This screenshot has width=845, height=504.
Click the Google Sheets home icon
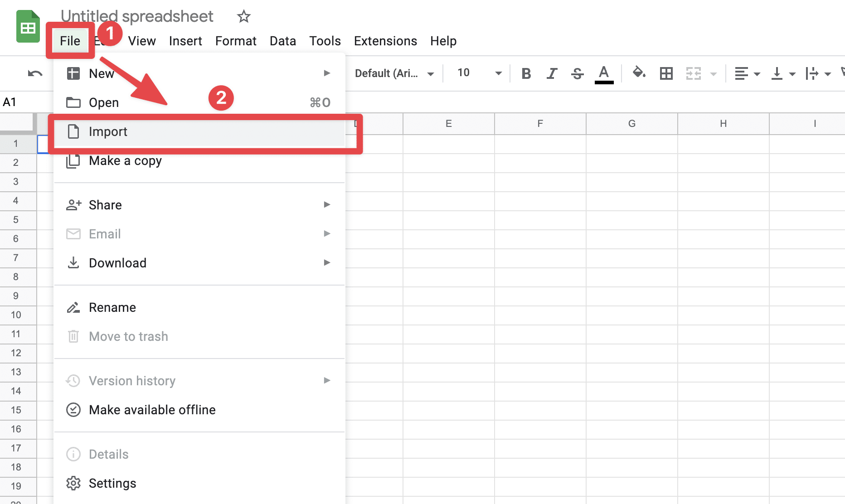click(28, 26)
